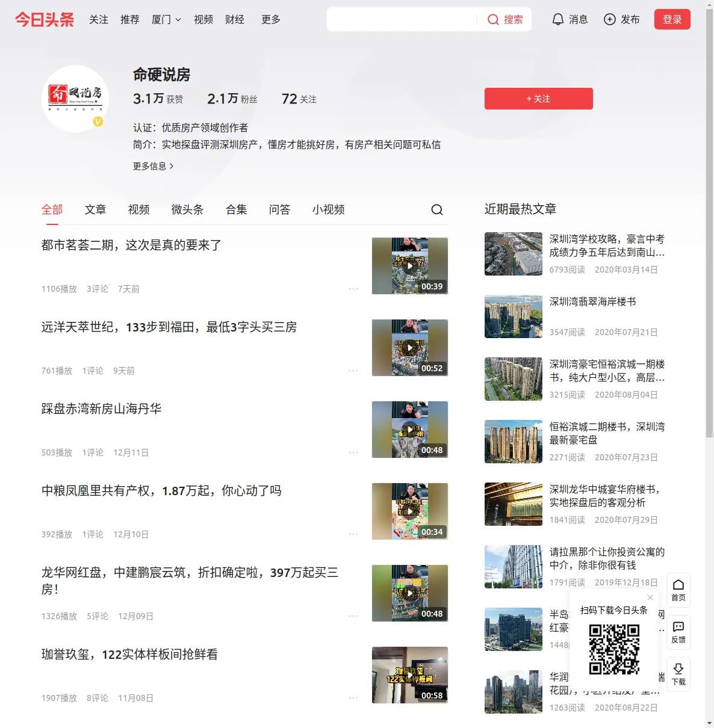Click the search magnifier icon in header

point(493,20)
